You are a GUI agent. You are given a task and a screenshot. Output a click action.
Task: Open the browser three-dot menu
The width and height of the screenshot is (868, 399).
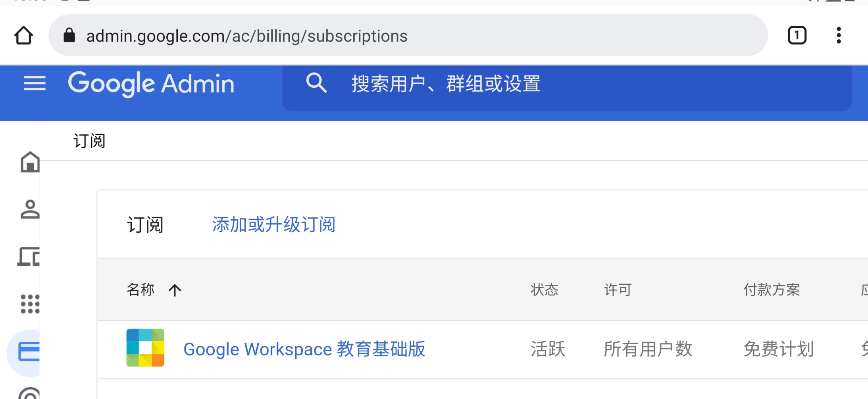pos(839,36)
